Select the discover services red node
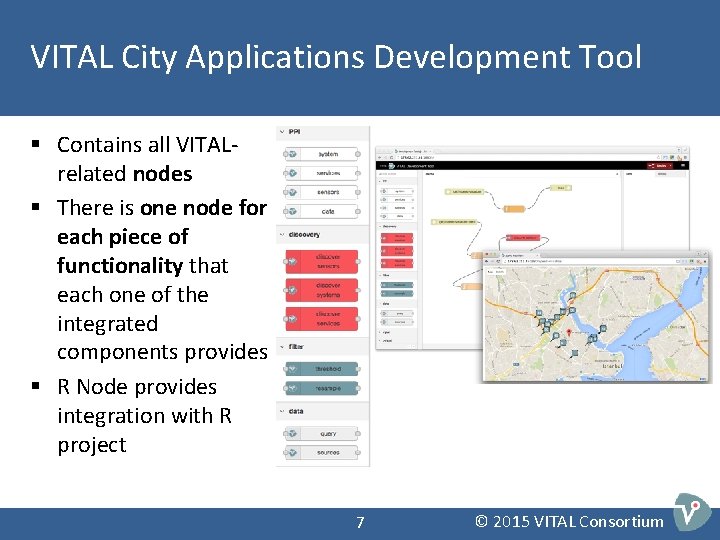The image size is (720, 540). pyautogui.click(x=322, y=319)
